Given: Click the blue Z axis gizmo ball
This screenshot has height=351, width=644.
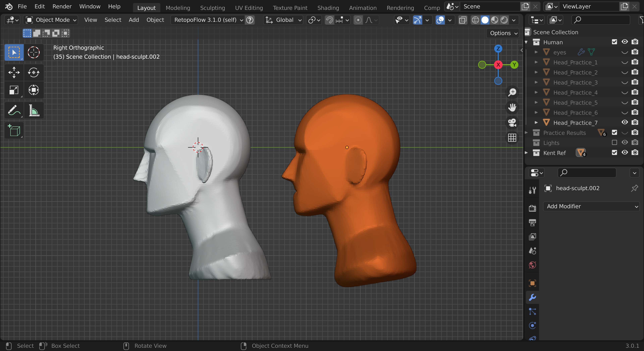Looking at the screenshot, I should [498, 48].
